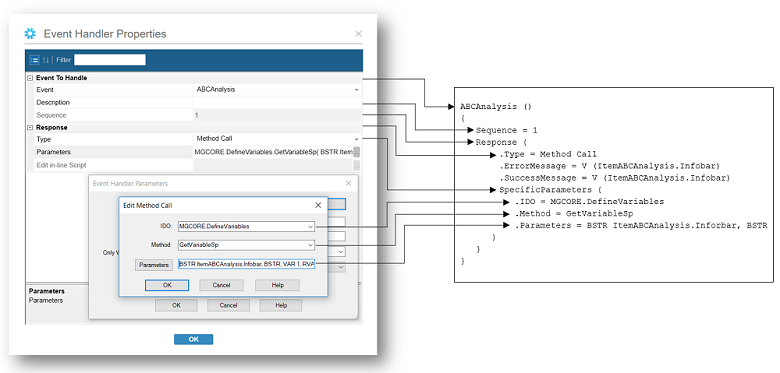Click the blue OK button at bottom
Screen dimensions: 780x373
click(194, 339)
